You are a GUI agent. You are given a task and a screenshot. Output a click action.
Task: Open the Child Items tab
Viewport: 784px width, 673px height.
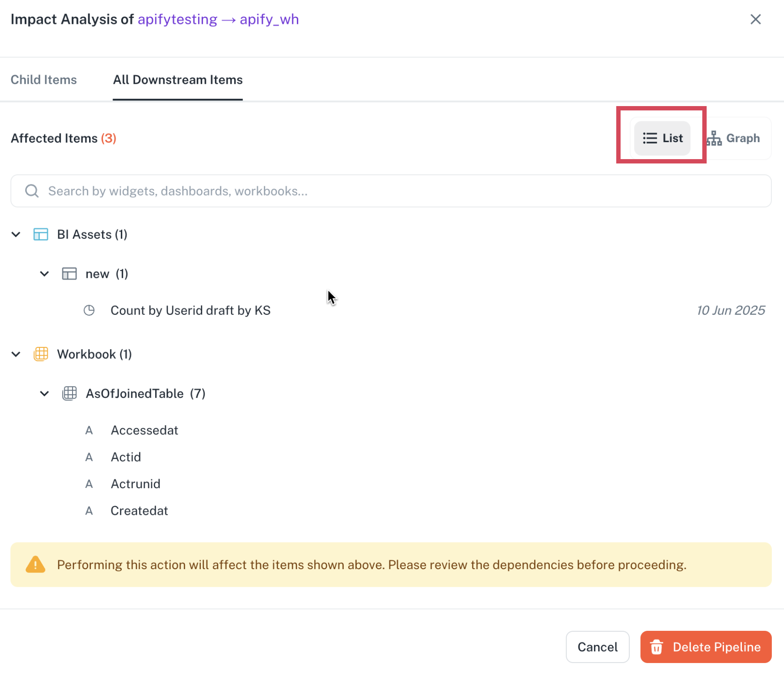tap(43, 80)
